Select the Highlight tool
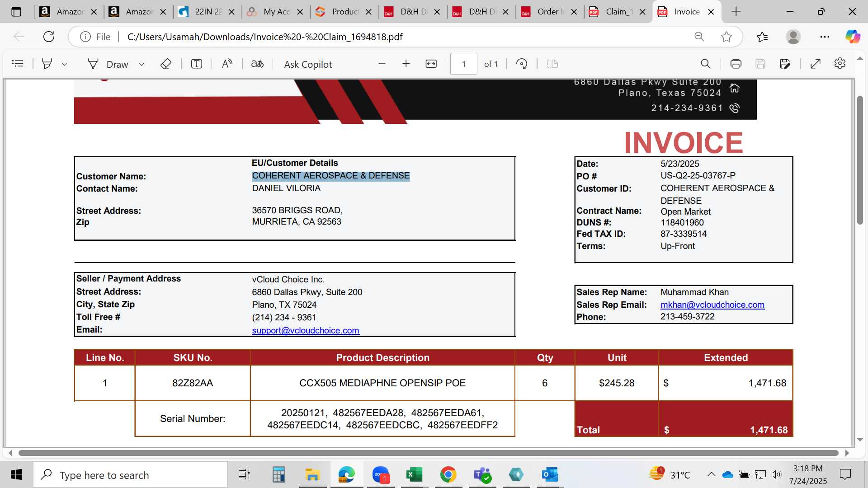 [47, 64]
